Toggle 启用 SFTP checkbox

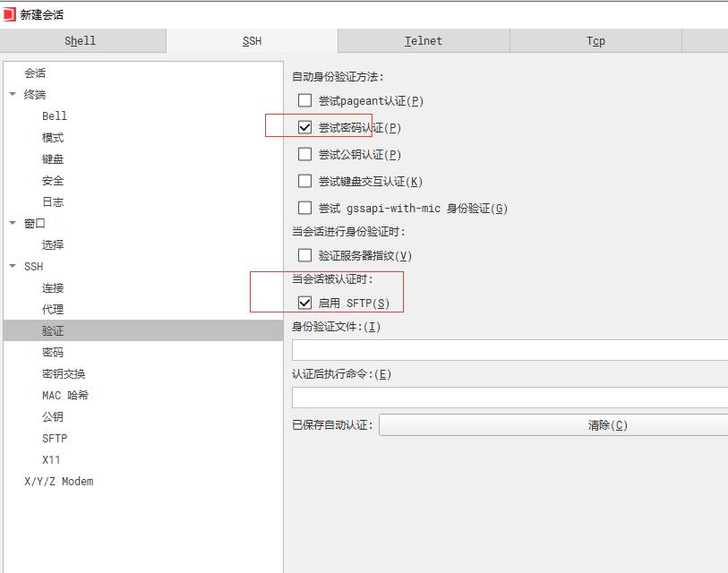(304, 303)
